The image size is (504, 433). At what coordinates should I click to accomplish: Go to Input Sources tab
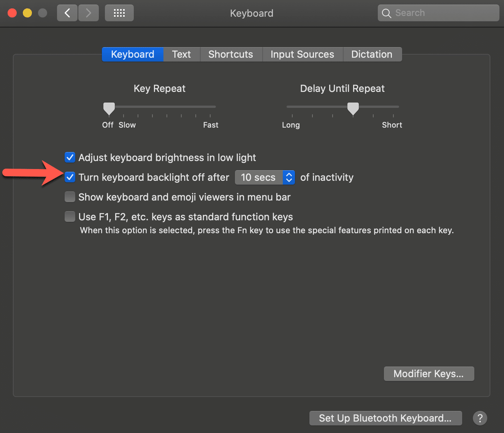click(302, 54)
